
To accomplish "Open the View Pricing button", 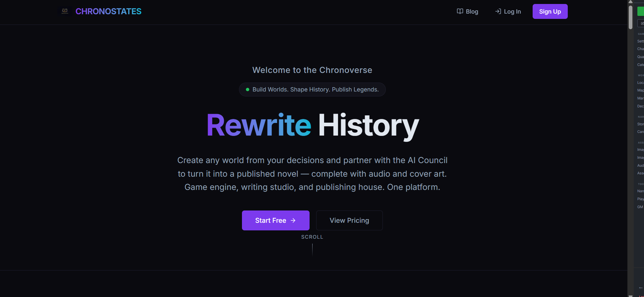I will coord(349,220).
